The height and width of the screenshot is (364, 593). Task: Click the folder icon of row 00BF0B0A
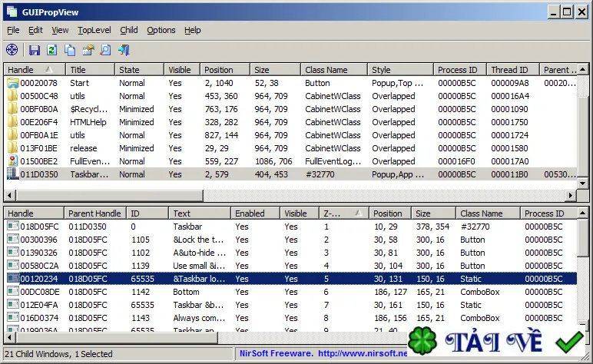(x=13, y=109)
